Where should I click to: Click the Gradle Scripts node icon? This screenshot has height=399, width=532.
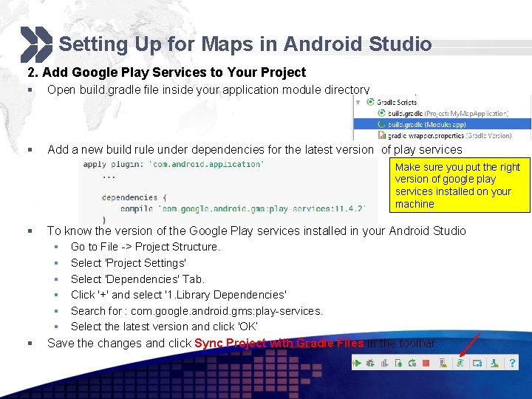370,102
